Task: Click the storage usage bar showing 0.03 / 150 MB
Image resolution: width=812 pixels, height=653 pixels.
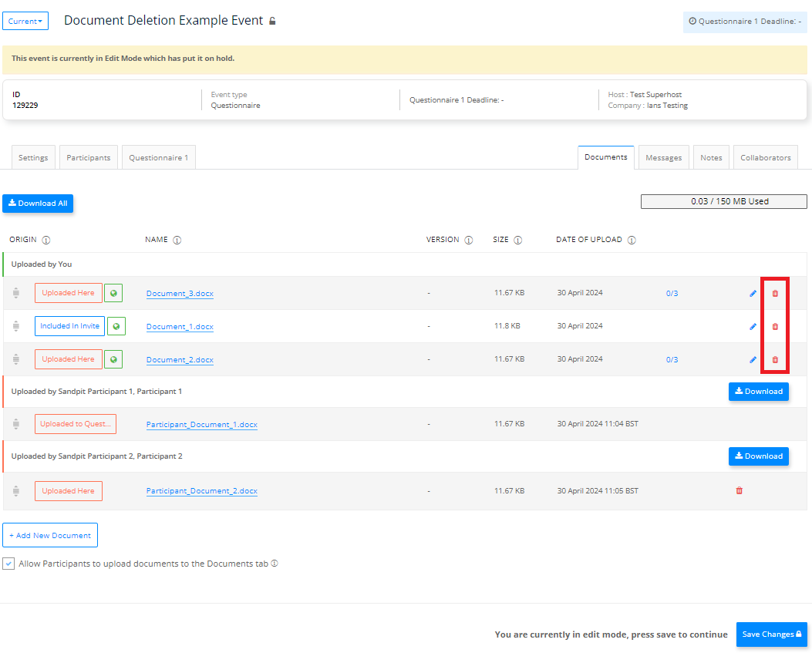Action: (724, 201)
